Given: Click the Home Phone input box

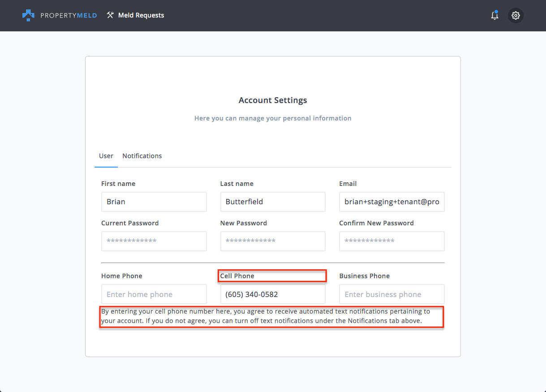Looking at the screenshot, I should pyautogui.click(x=154, y=294).
